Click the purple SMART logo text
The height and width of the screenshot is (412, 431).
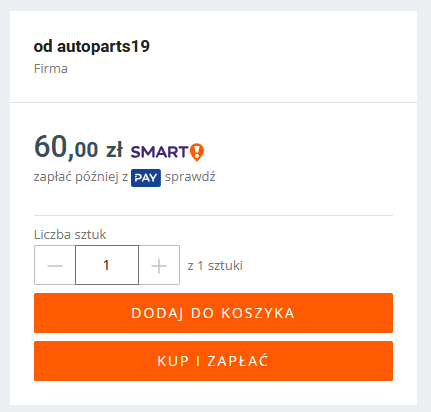(160, 152)
